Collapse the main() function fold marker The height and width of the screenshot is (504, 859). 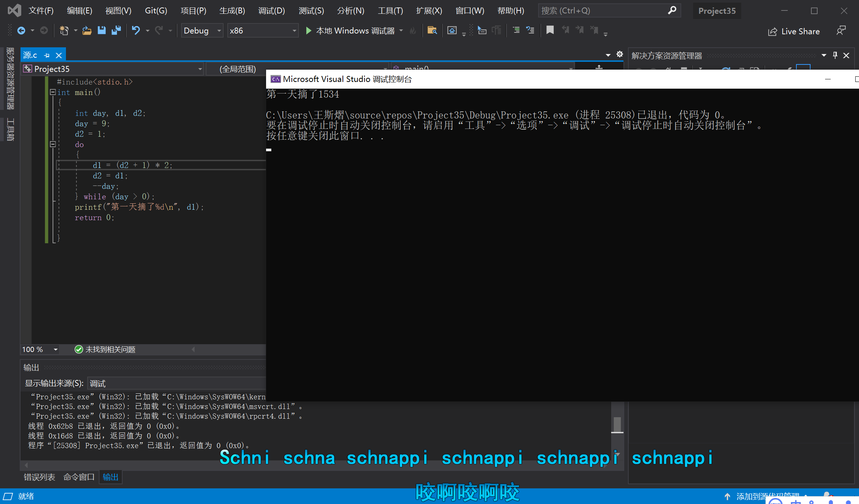pos(53,92)
